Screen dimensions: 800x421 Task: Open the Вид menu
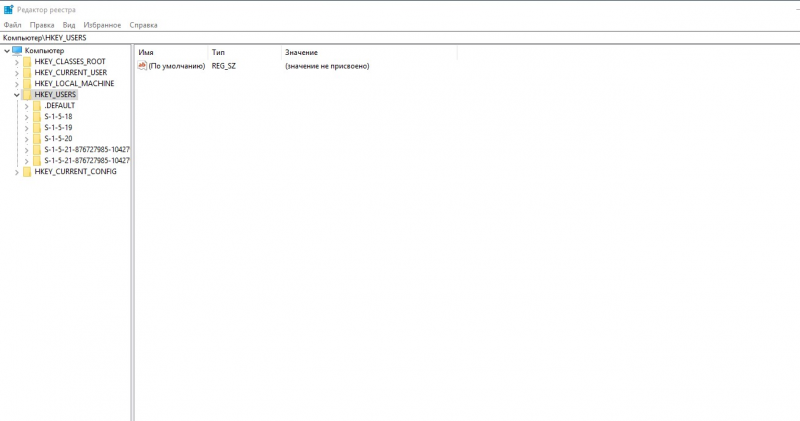69,25
